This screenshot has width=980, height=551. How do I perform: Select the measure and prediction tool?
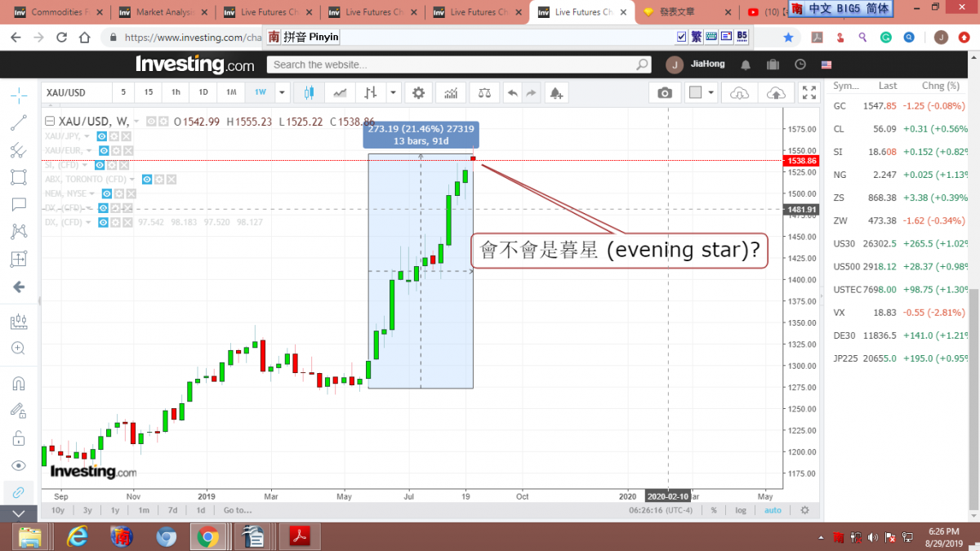[19, 260]
